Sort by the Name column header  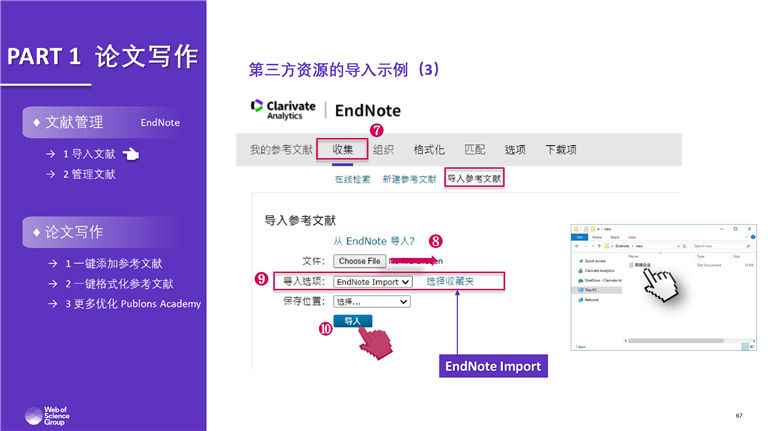click(633, 256)
